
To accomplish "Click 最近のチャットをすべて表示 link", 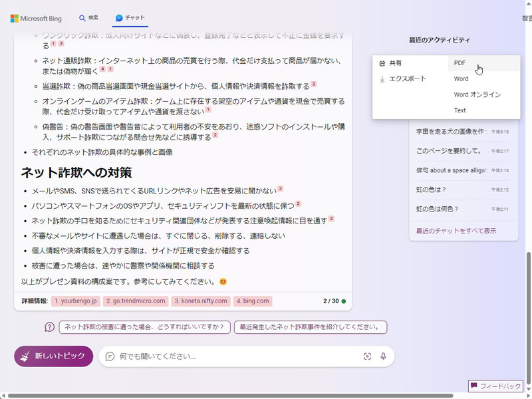I will tap(456, 231).
